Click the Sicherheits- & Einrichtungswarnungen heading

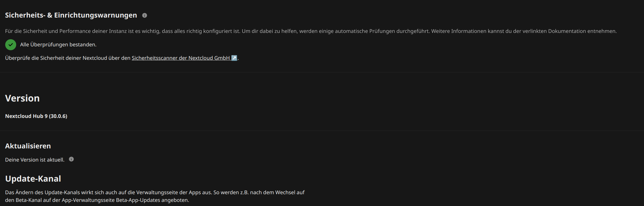point(71,15)
